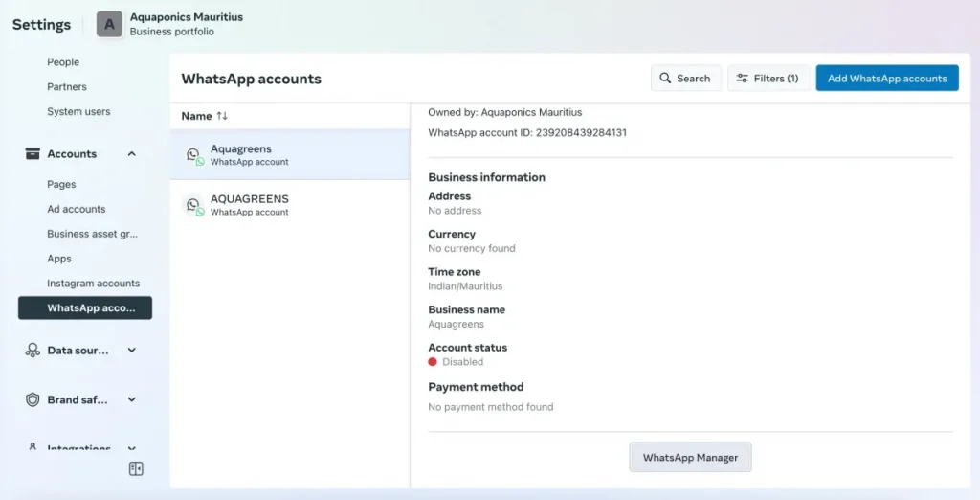Image resolution: width=980 pixels, height=500 pixels.
Task: Open the Filters (1) button
Action: click(768, 79)
